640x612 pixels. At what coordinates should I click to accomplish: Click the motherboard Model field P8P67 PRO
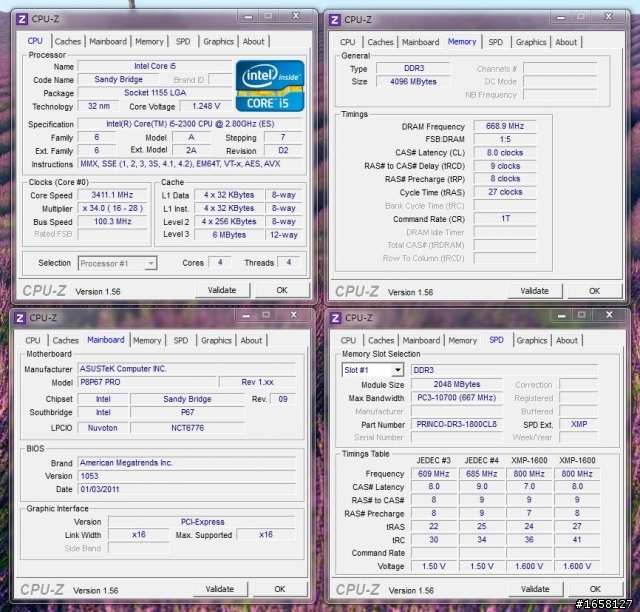point(147,382)
